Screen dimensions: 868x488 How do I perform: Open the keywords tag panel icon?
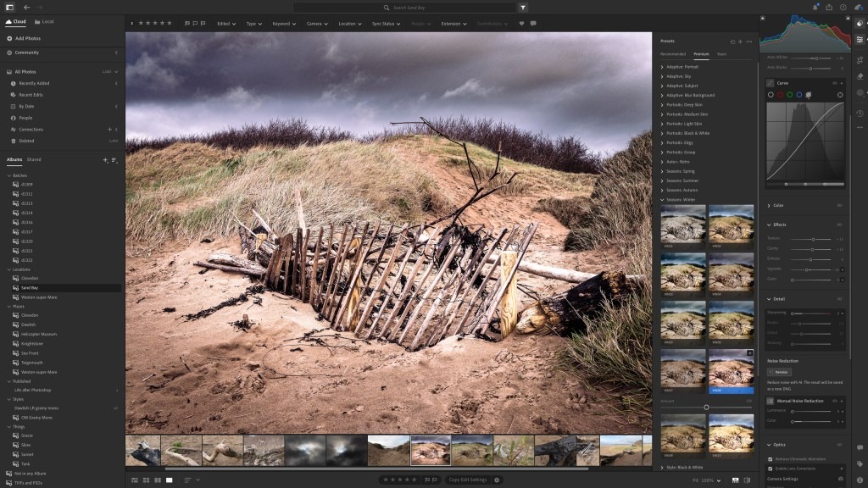pos(860,463)
